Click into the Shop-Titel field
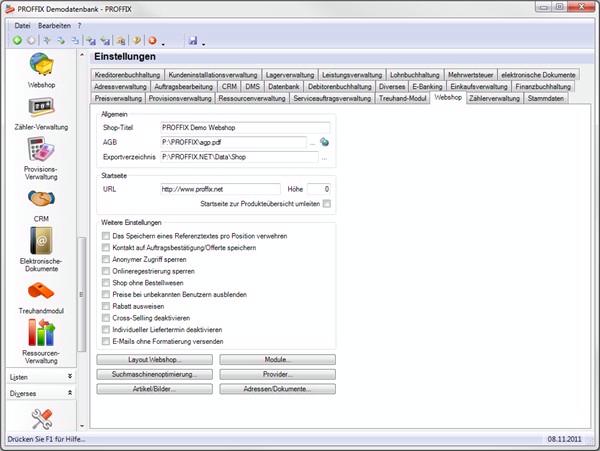 [x=245, y=128]
